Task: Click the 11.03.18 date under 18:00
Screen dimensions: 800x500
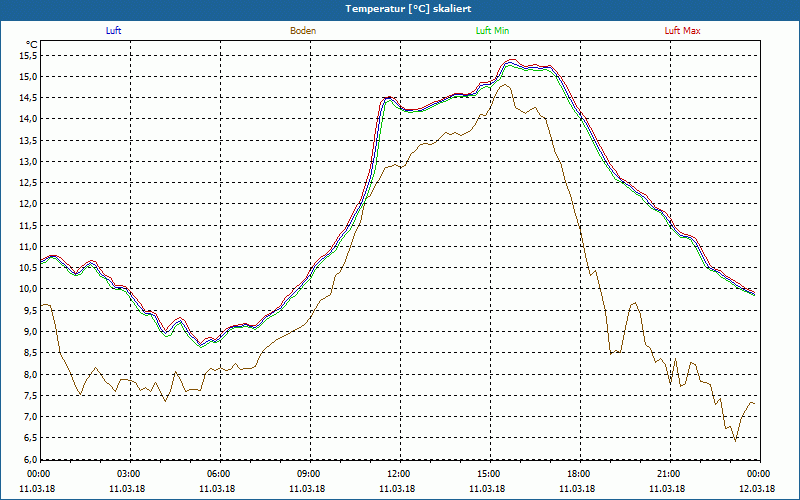Action: tap(577, 488)
